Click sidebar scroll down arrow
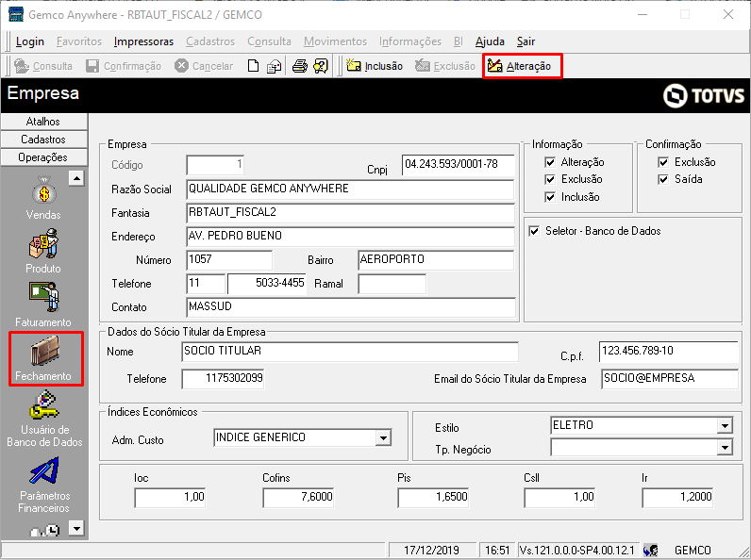751x560 pixels. click(x=76, y=528)
